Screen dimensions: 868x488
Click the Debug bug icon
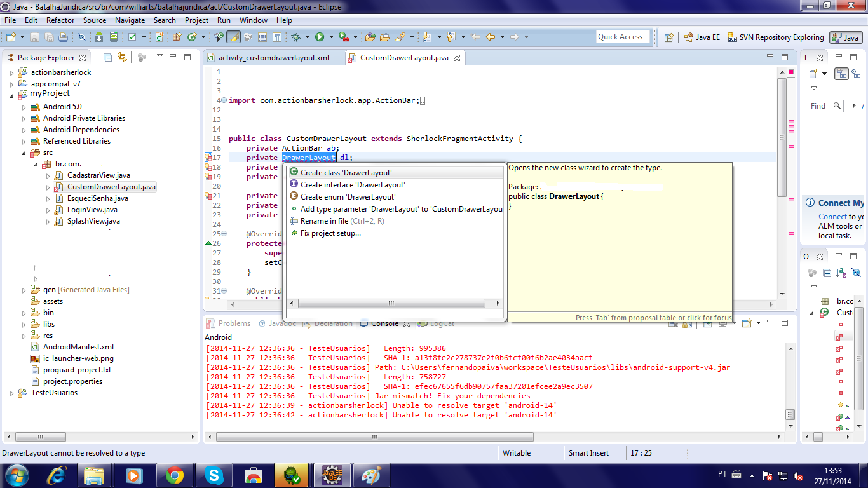point(297,37)
